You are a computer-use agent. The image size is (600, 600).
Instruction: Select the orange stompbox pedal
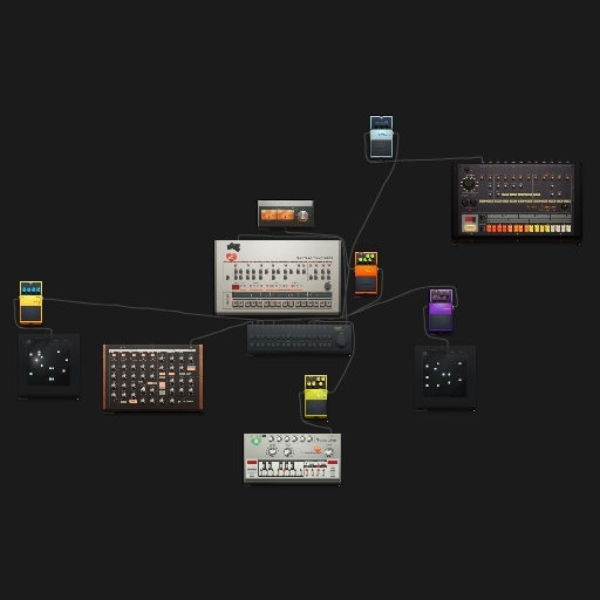click(366, 273)
